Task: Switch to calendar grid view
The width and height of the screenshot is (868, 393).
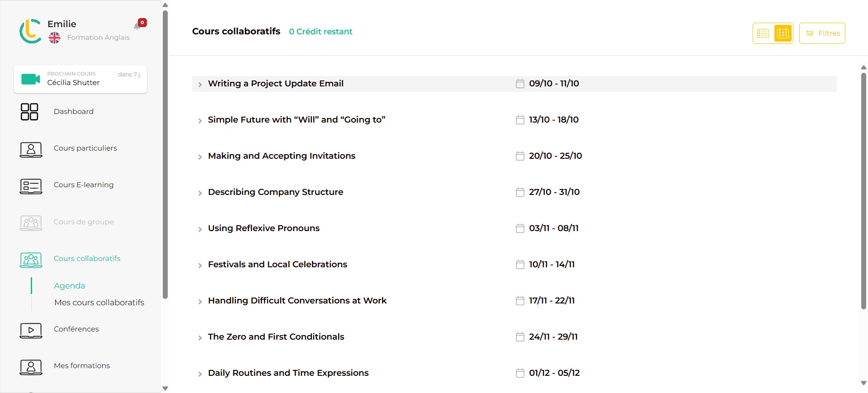Action: tap(783, 33)
